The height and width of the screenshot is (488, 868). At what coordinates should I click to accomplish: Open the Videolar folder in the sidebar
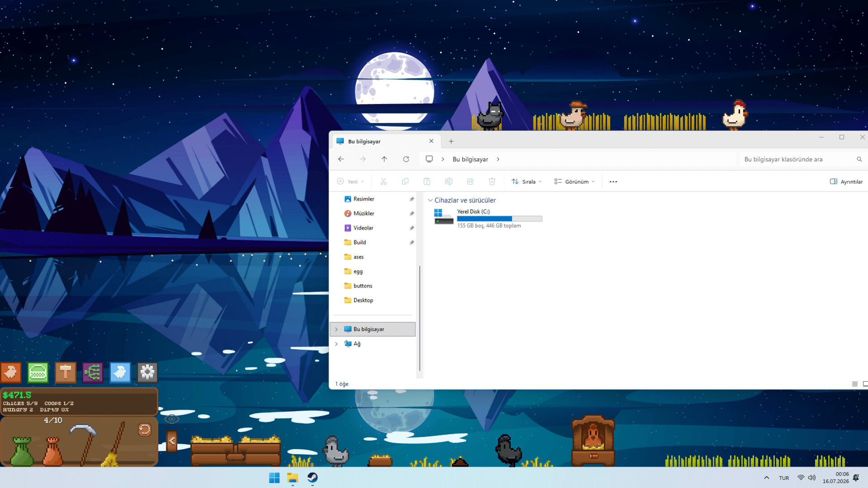(x=373, y=228)
